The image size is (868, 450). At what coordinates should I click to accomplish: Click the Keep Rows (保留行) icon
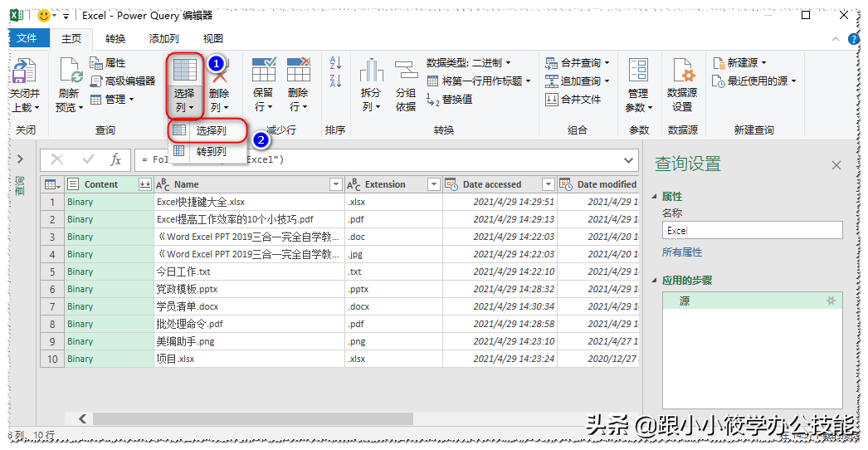tap(264, 71)
